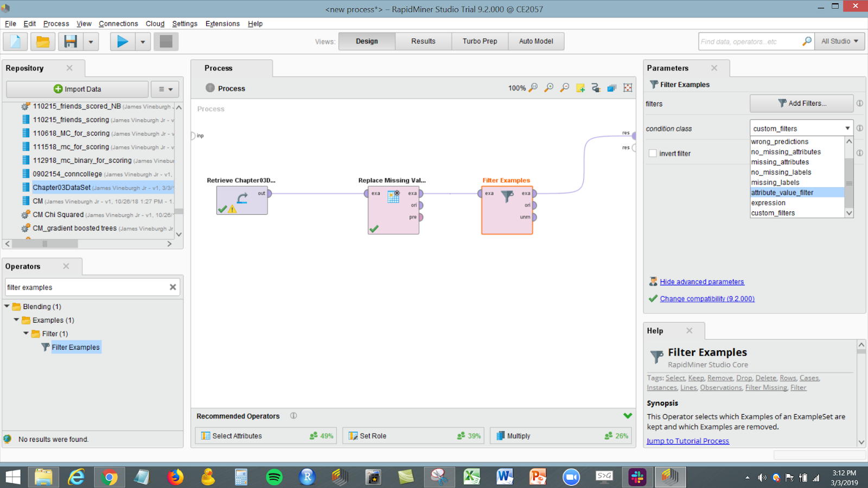The width and height of the screenshot is (868, 488).
Task: Open Google Chrome from the taskbar
Action: 109,477
